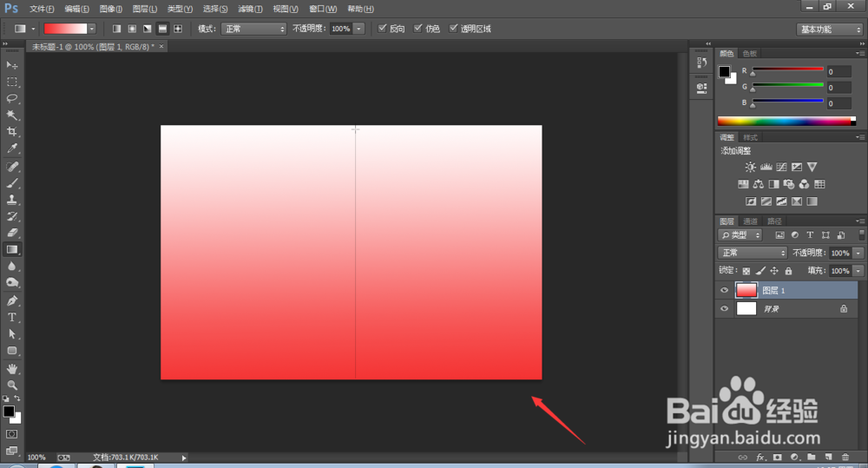Select the Crop tool
The height and width of the screenshot is (468, 868).
[x=11, y=132]
